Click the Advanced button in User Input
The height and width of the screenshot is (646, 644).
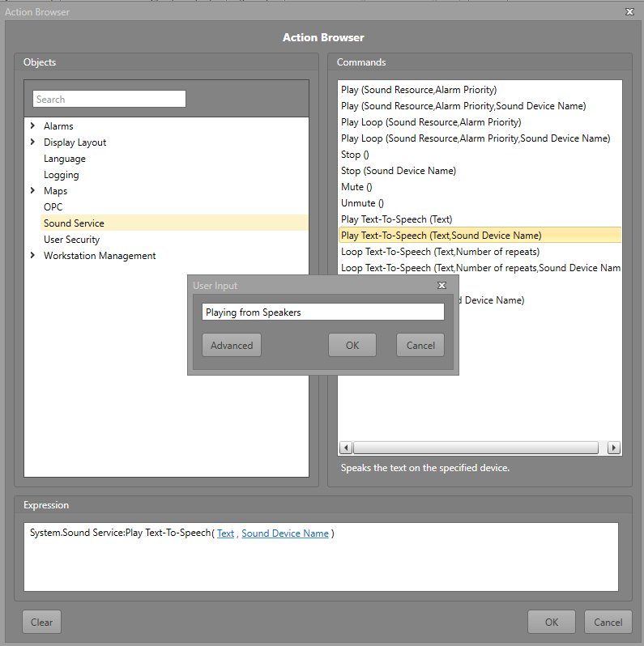click(232, 345)
